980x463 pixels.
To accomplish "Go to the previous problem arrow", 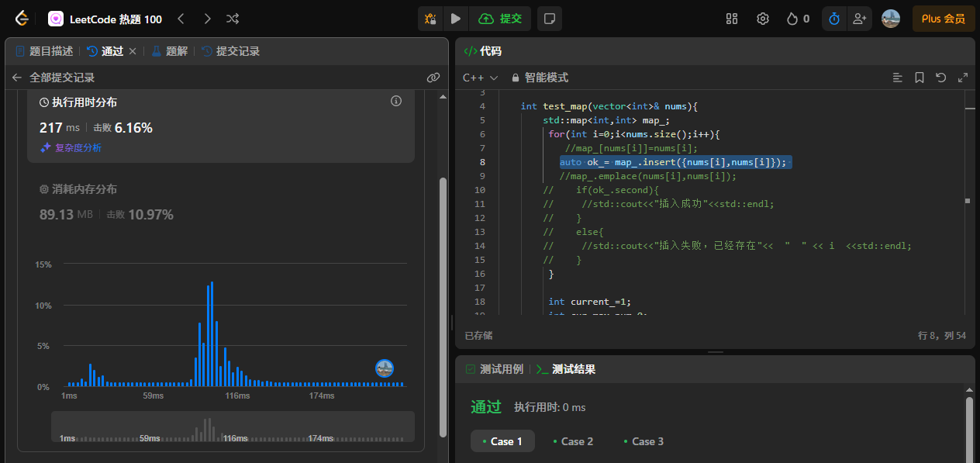I will (181, 19).
